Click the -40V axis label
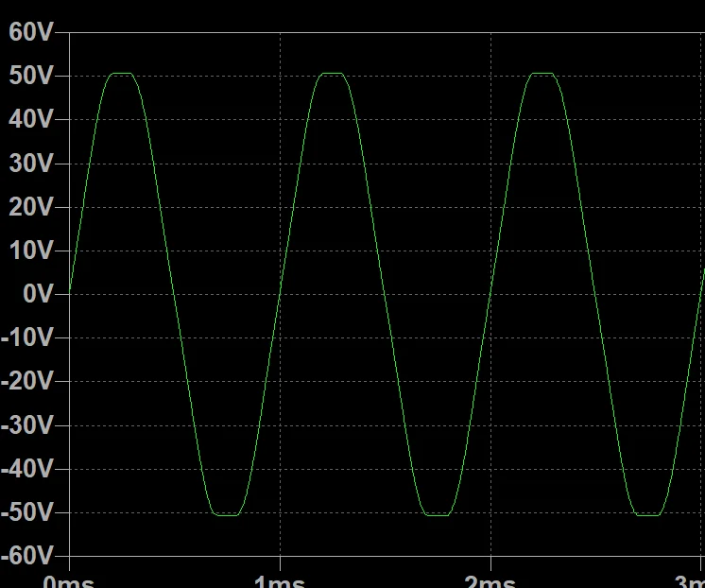The width and height of the screenshot is (705, 588). 28,469
